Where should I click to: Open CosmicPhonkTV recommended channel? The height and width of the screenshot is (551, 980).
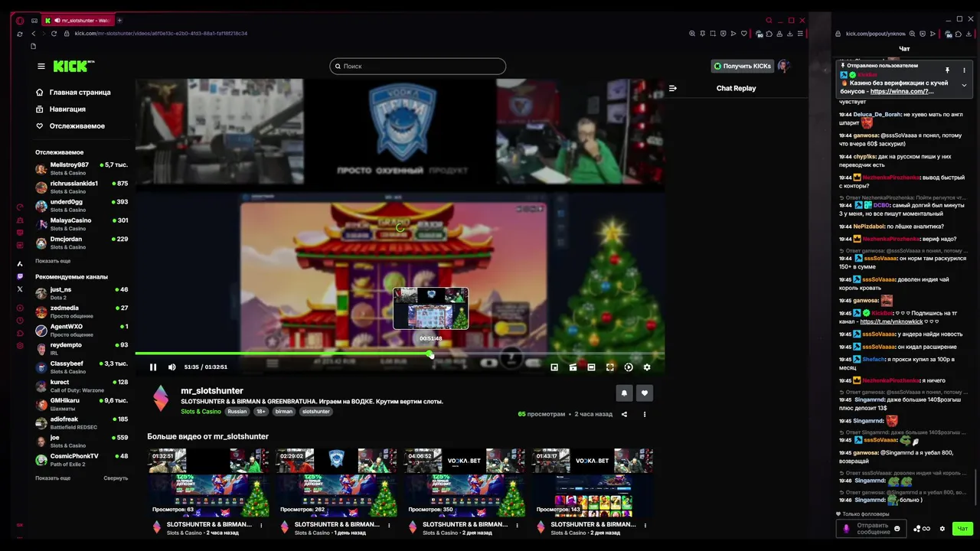pos(82,460)
